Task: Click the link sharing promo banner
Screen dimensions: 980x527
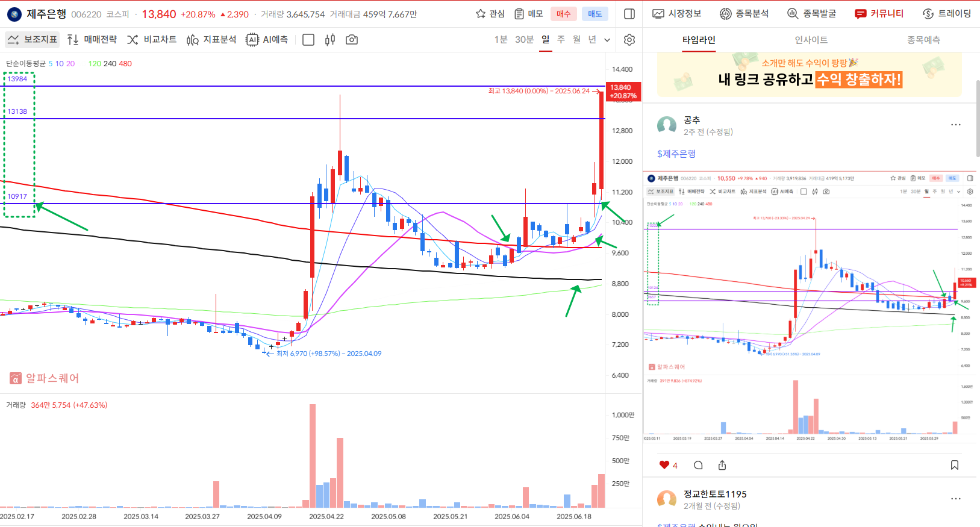Action: pyautogui.click(x=810, y=75)
